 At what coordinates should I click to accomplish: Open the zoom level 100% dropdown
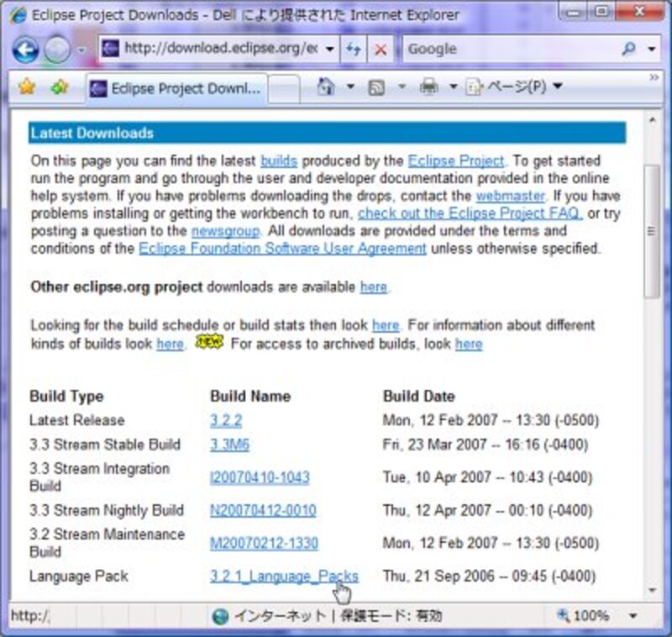click(x=632, y=616)
